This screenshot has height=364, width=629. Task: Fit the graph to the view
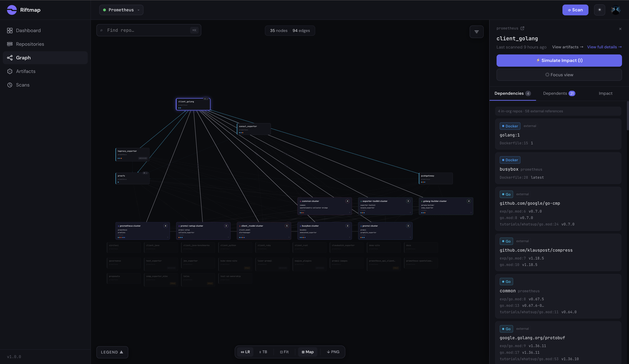click(284, 352)
